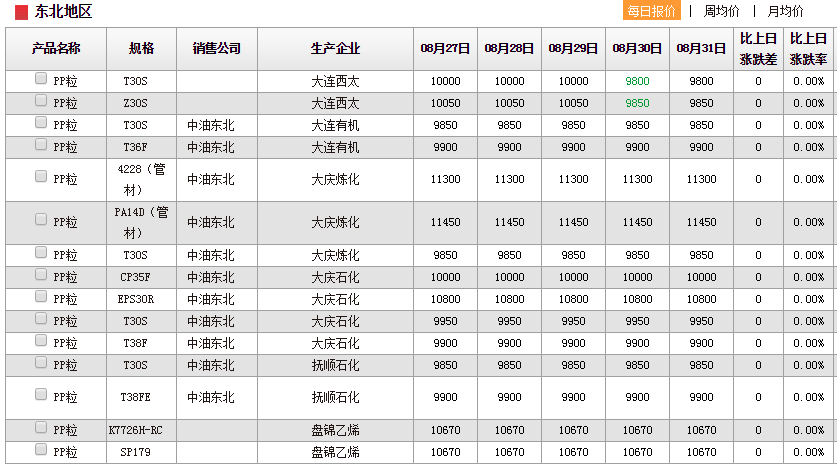Click the 08月31日 column header

pos(701,49)
